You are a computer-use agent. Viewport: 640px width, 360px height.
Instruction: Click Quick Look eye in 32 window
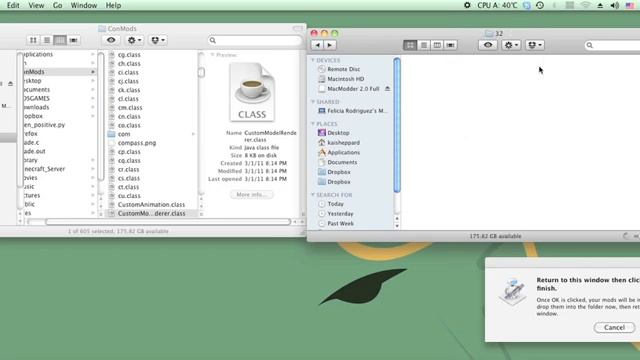tap(488, 45)
